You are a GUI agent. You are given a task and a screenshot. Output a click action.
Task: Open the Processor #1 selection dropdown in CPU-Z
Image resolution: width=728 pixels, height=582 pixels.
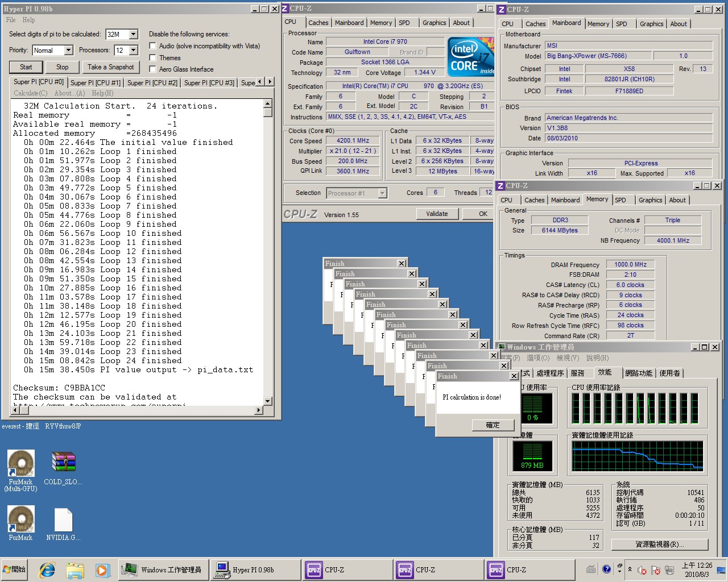382,193
